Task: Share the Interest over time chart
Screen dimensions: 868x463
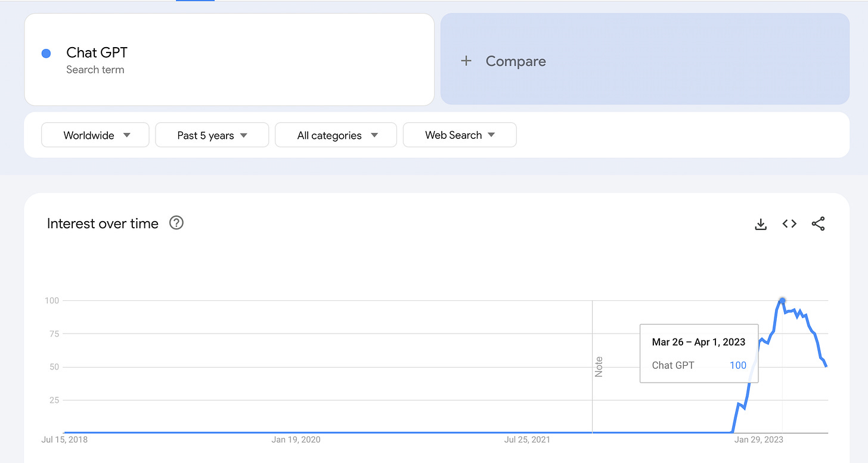Action: pos(818,224)
